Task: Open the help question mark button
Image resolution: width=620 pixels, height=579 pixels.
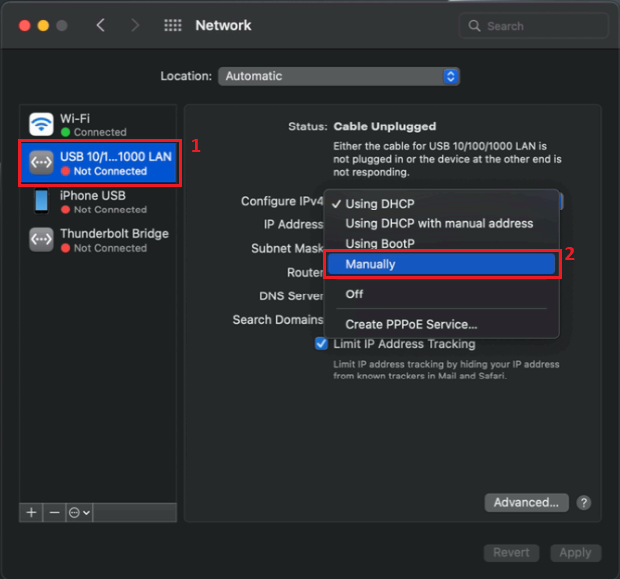Action: click(x=584, y=503)
